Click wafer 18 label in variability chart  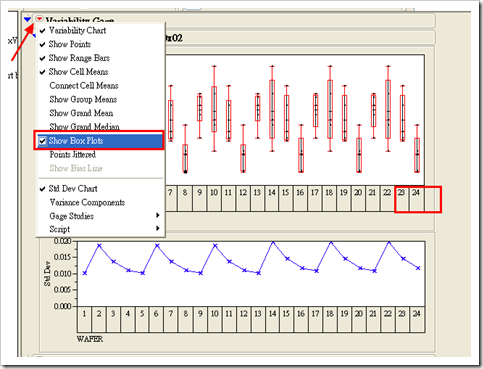click(x=329, y=192)
